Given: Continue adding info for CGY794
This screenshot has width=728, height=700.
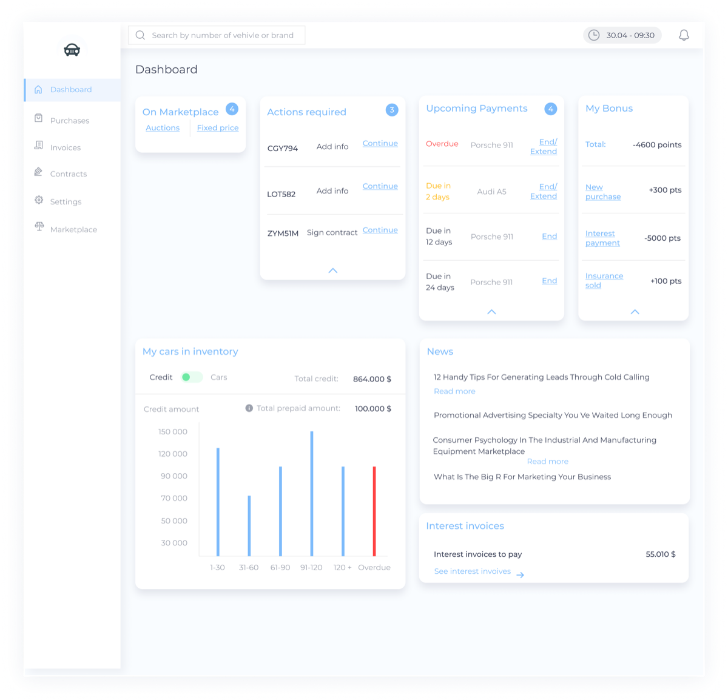Looking at the screenshot, I should 380,143.
